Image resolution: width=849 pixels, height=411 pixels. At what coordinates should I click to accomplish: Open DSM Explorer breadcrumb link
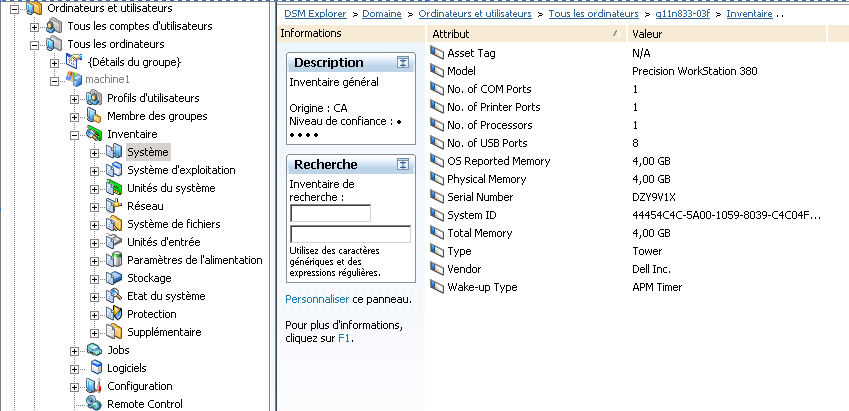coord(315,14)
